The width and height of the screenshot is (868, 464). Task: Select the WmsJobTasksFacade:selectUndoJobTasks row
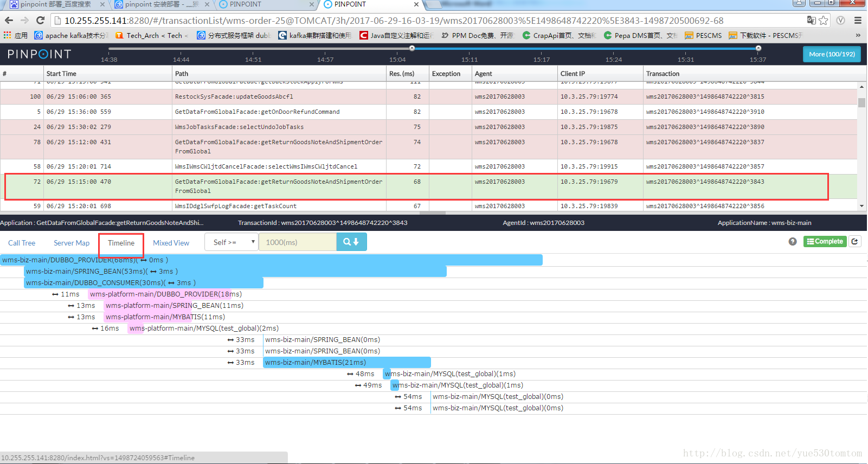[428, 127]
